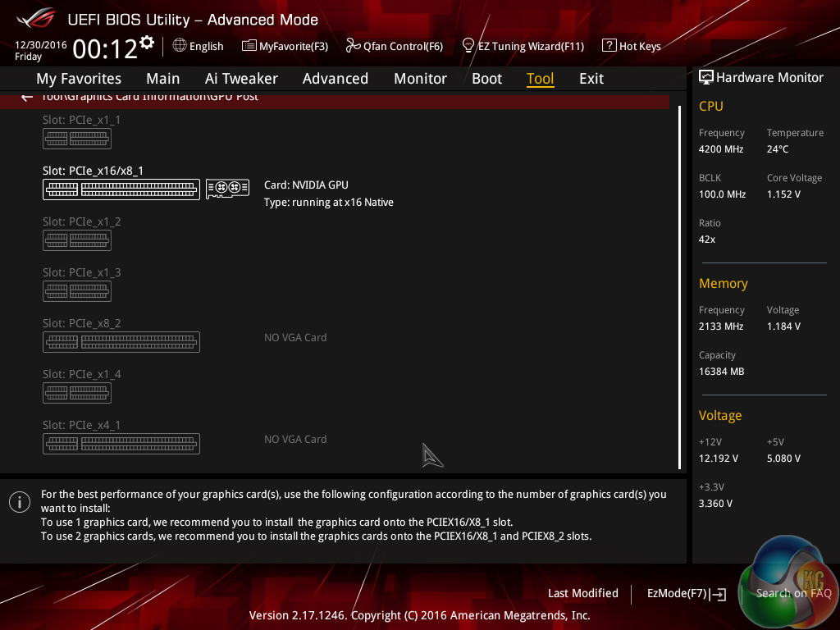Click the 12/30/2016 date
Screen dimensions: 840x630
pyautogui.click(x=41, y=45)
